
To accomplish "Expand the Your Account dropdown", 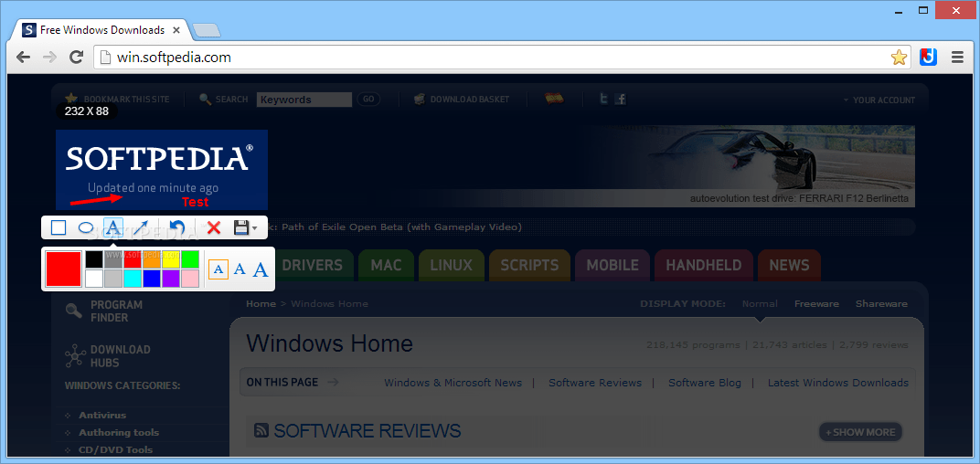I will 879,100.
